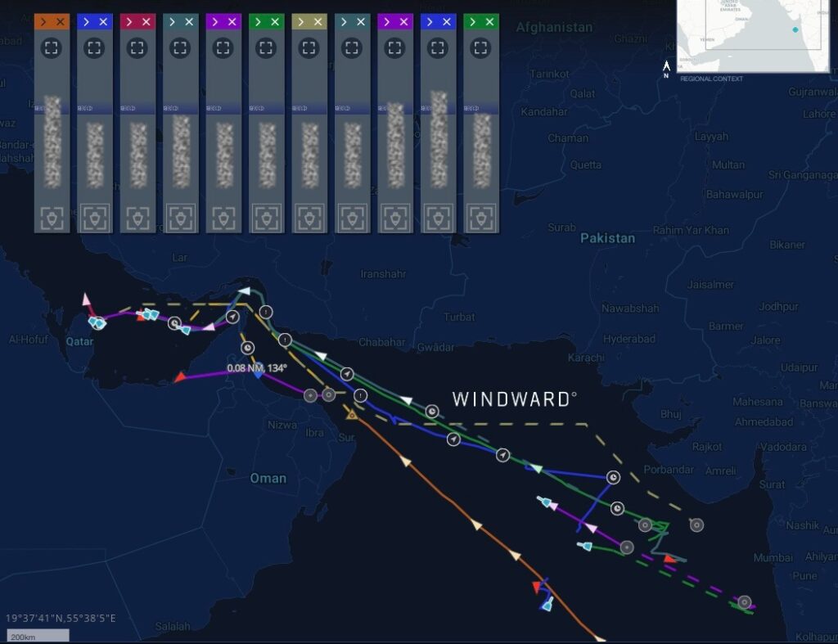The image size is (838, 644).
Task: Locate the crimson card's vessel on map
Action: 137,218
